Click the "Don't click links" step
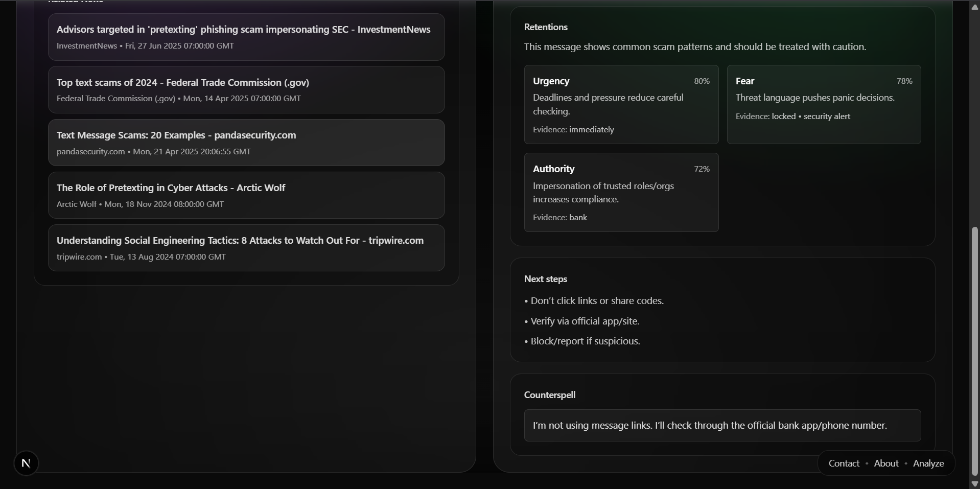Screen dimensions: 980x489 pyautogui.click(x=597, y=301)
